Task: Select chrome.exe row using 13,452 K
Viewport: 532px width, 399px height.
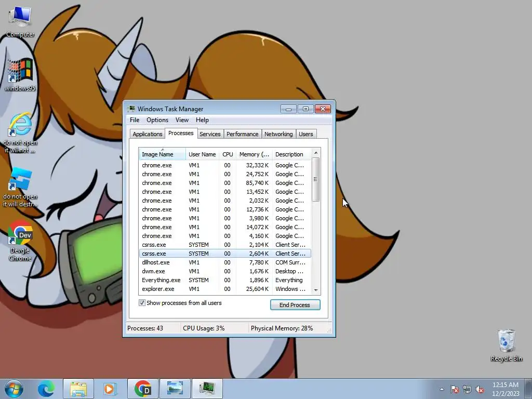Action: pyautogui.click(x=225, y=192)
